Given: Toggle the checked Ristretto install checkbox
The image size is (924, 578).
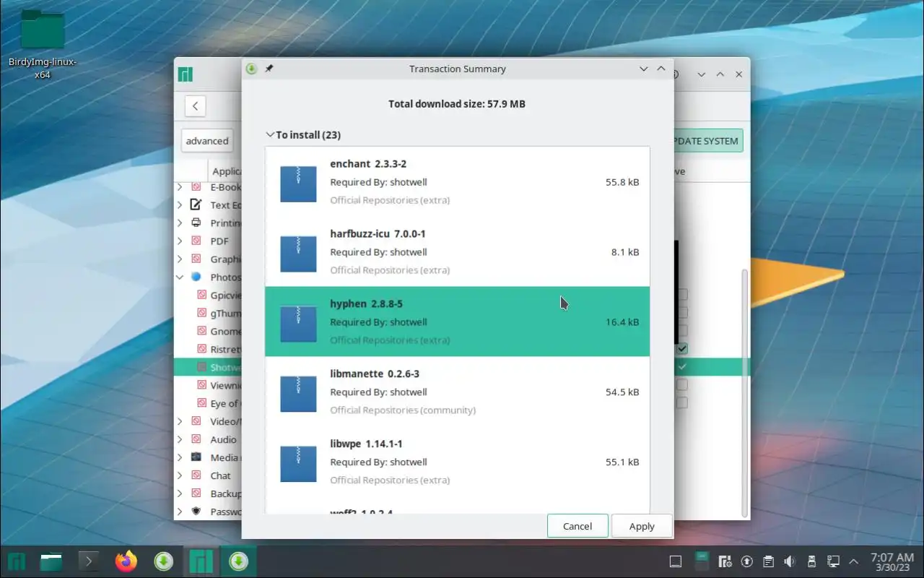Looking at the screenshot, I should click(x=682, y=349).
